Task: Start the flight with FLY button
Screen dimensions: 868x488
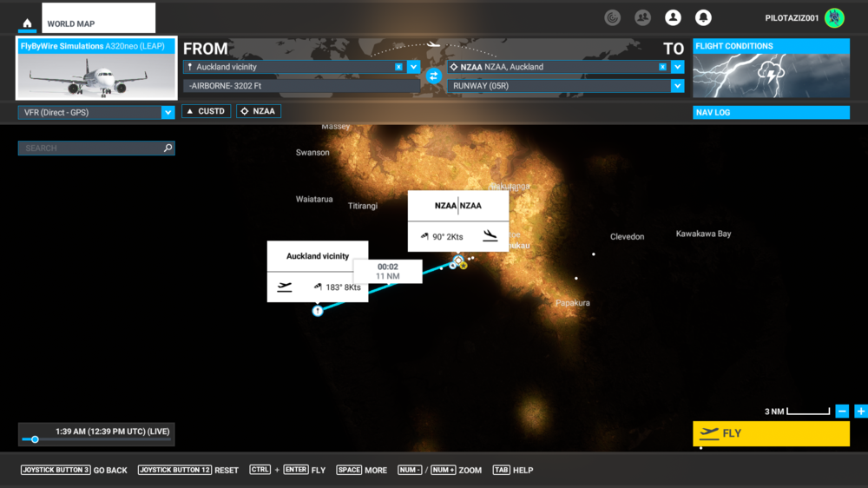Action: coord(771,433)
